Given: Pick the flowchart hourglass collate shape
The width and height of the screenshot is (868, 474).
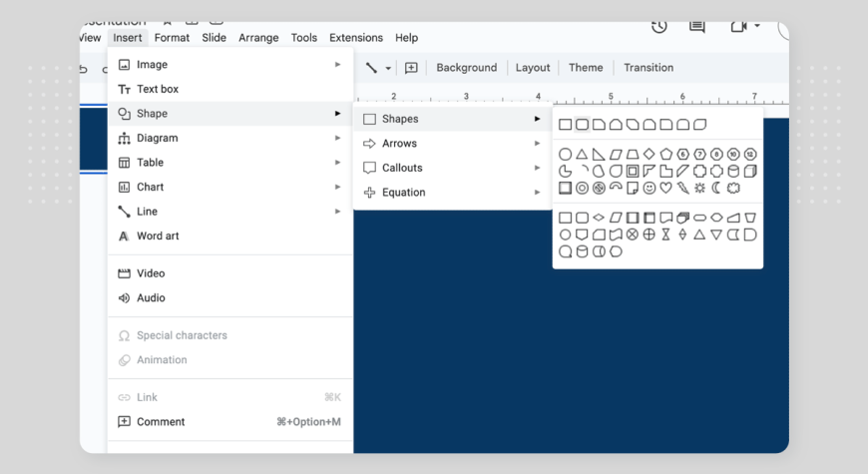Looking at the screenshot, I should (665, 235).
